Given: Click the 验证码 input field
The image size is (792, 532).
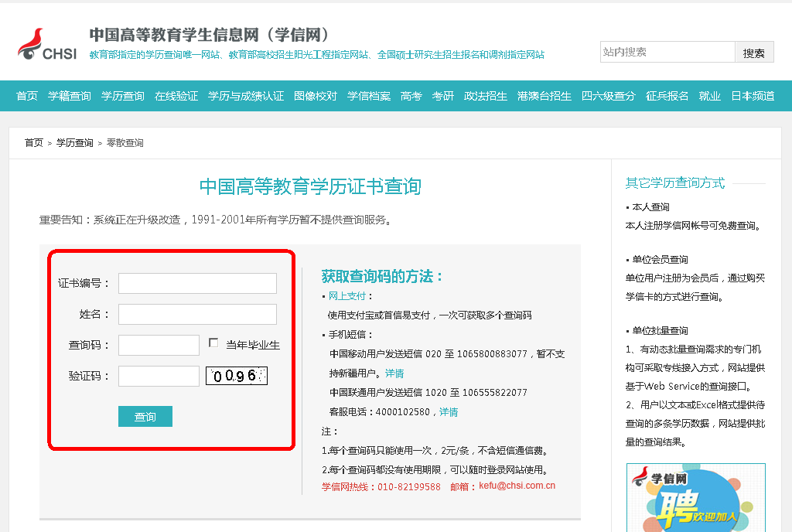Looking at the screenshot, I should coord(159,377).
